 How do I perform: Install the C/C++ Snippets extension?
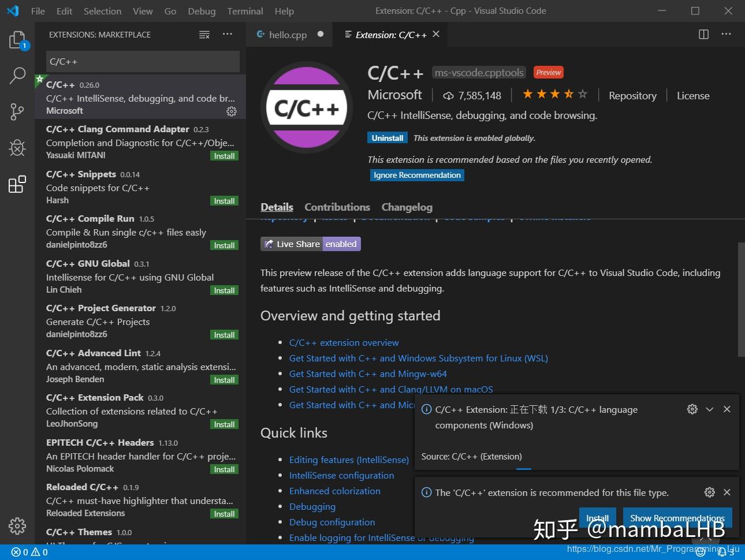[x=224, y=200]
